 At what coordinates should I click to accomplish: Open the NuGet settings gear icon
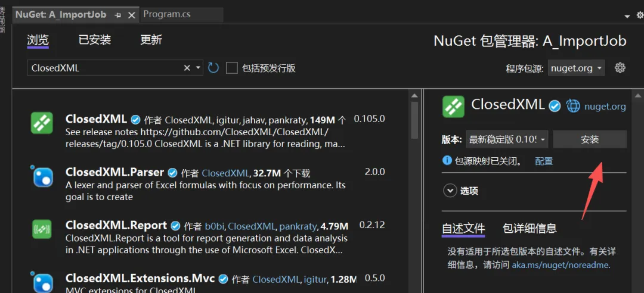[x=620, y=68]
